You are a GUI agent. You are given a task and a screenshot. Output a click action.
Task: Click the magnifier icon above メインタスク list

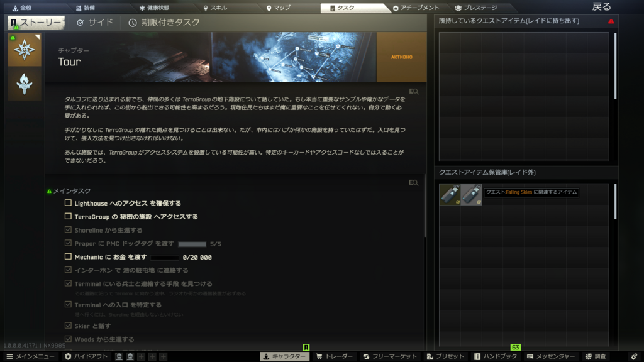pyautogui.click(x=413, y=183)
